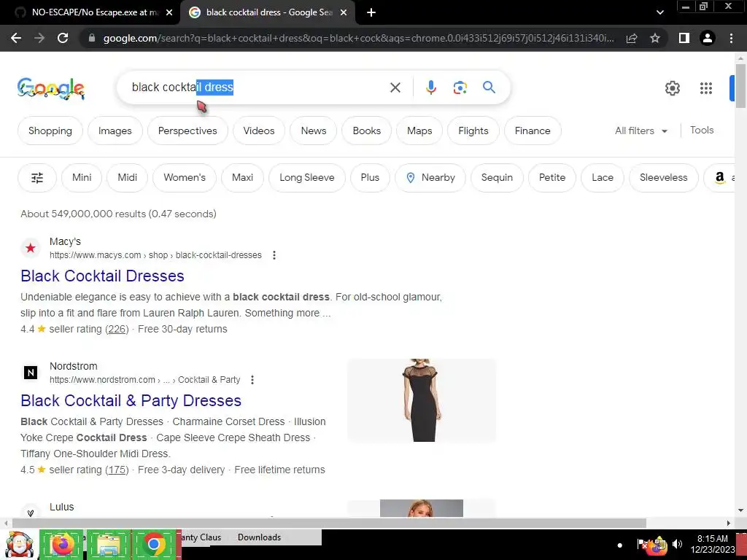747x560 pixels.
Task: Switch to the Perspectives tab
Action: (x=187, y=131)
